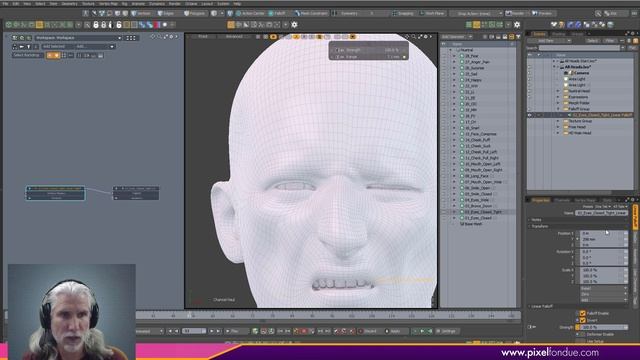
Task: Open the Render menu
Action: pyautogui.click(x=175, y=4)
